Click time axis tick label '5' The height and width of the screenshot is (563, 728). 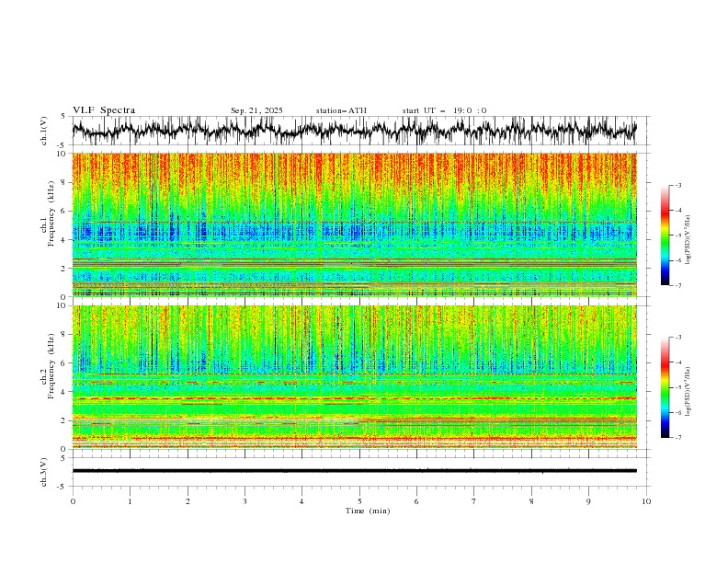point(359,501)
